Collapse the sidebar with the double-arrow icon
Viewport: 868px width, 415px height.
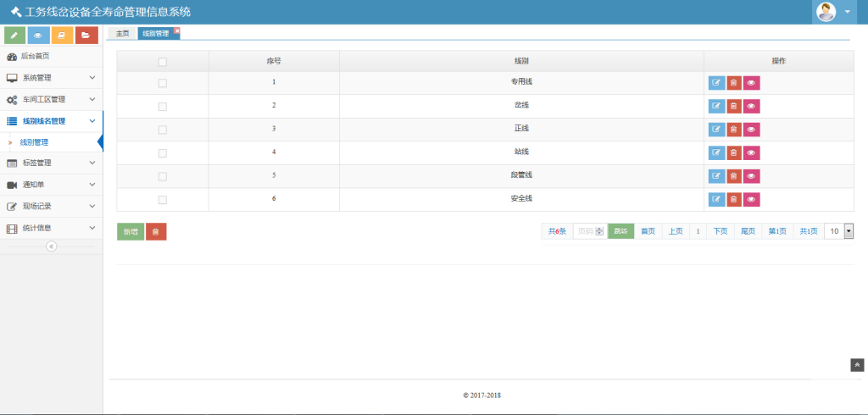click(51, 246)
